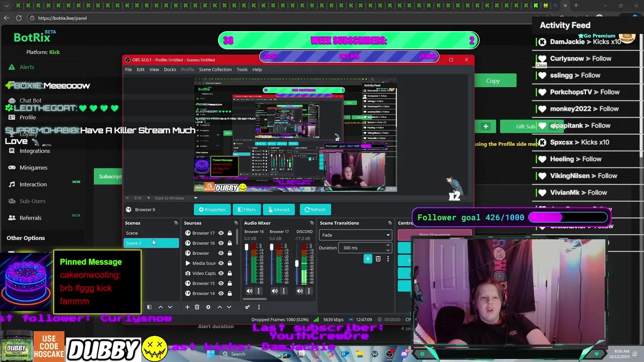Screen dimensions: 644x362
Task: Zoom out the preview with minus button
Action: pyautogui.click(x=127, y=198)
